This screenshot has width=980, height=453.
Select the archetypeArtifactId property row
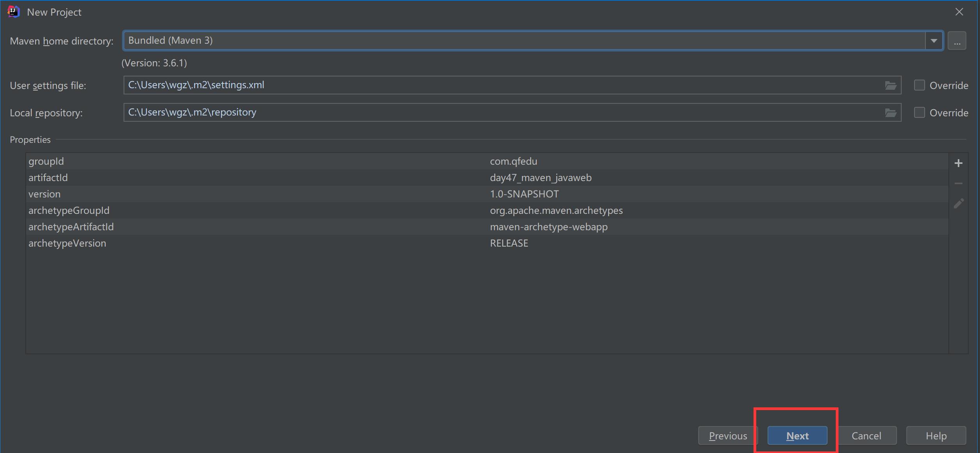click(x=487, y=227)
